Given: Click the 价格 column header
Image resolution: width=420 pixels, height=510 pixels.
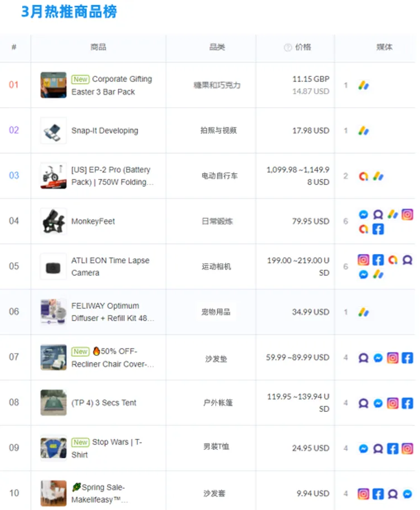Looking at the screenshot, I should tap(303, 47).
